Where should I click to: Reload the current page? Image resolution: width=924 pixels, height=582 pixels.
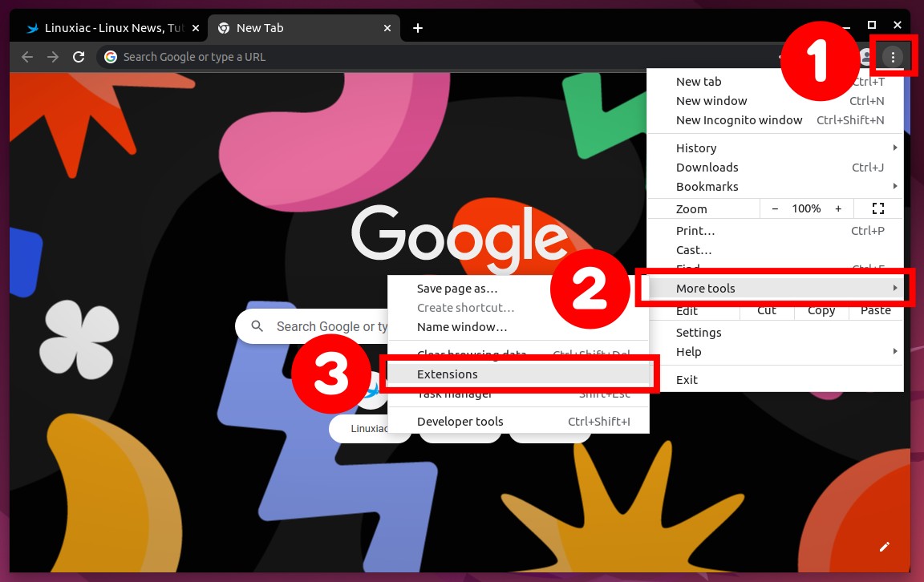(x=79, y=57)
